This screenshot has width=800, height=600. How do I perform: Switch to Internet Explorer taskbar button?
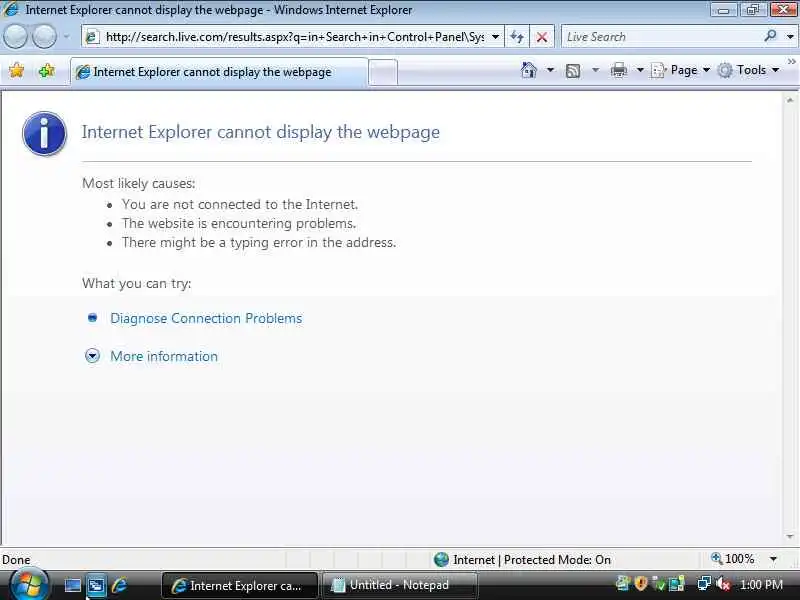click(240, 585)
